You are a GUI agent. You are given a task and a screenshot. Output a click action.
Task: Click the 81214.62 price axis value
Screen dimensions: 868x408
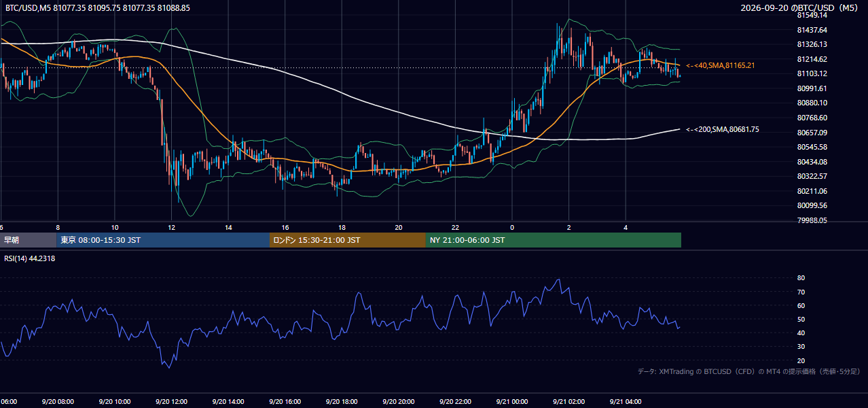(812, 59)
